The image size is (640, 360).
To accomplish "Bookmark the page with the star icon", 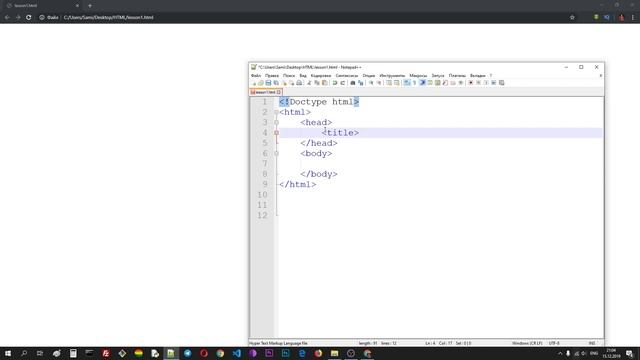I will [x=572, y=18].
